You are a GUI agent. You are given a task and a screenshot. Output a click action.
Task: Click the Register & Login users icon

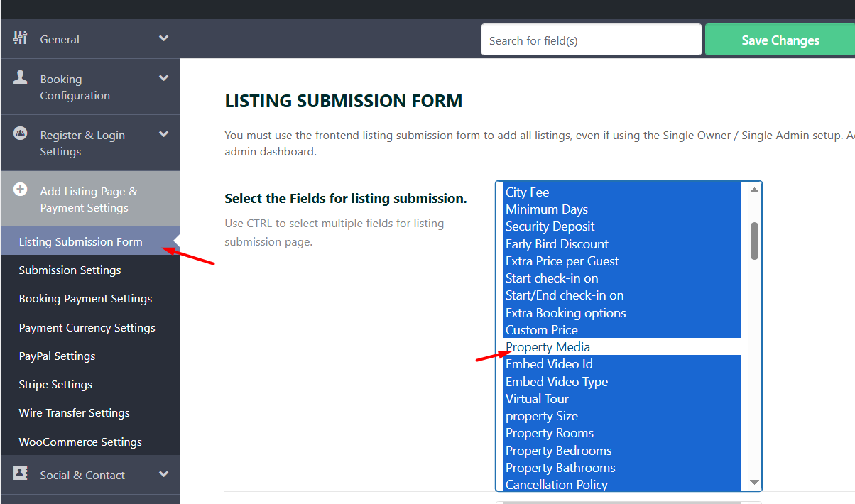point(21,133)
